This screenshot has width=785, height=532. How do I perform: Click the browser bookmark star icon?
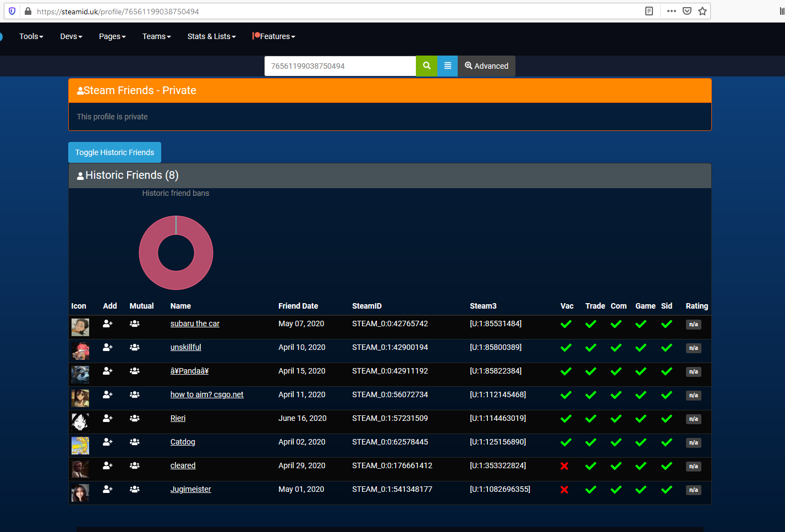pos(702,11)
